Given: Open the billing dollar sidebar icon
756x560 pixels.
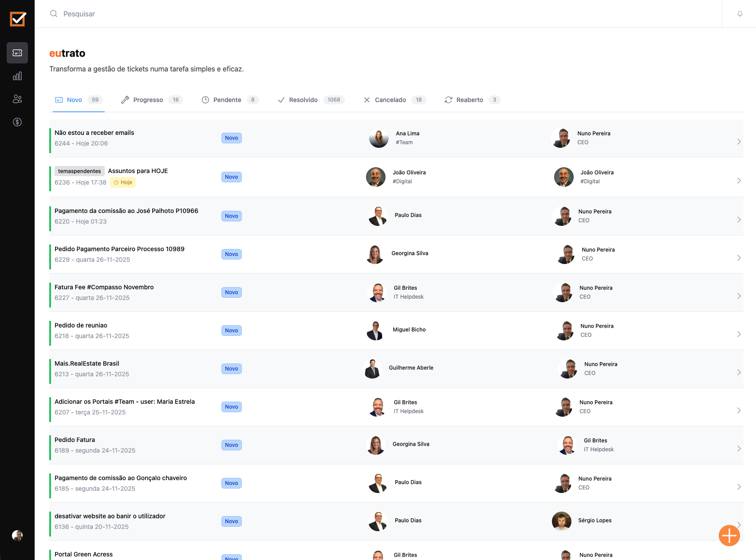Looking at the screenshot, I should coord(17,122).
